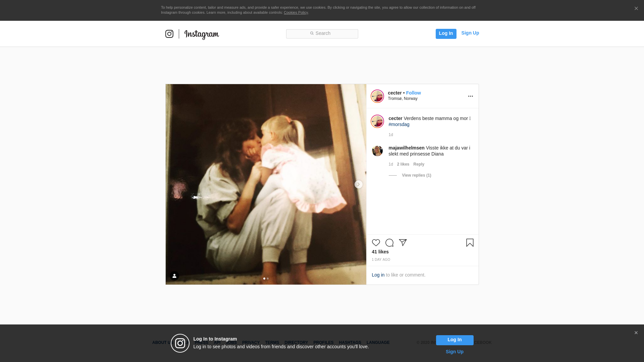The width and height of the screenshot is (644, 362).
Task: Open cecter's profile picture in post header
Action: tap(377, 96)
